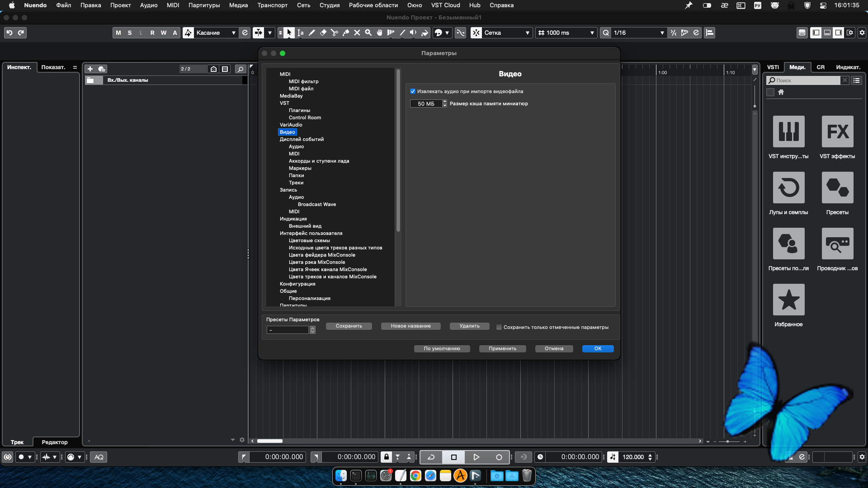Toggle Read automation (R) button
Image resolution: width=868 pixels, height=488 pixels.
pyautogui.click(x=152, y=33)
